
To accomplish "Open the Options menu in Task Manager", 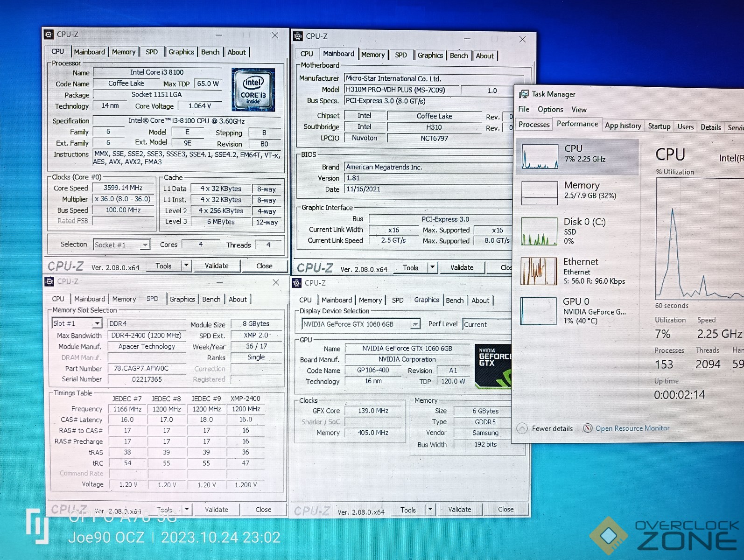I will click(x=550, y=109).
